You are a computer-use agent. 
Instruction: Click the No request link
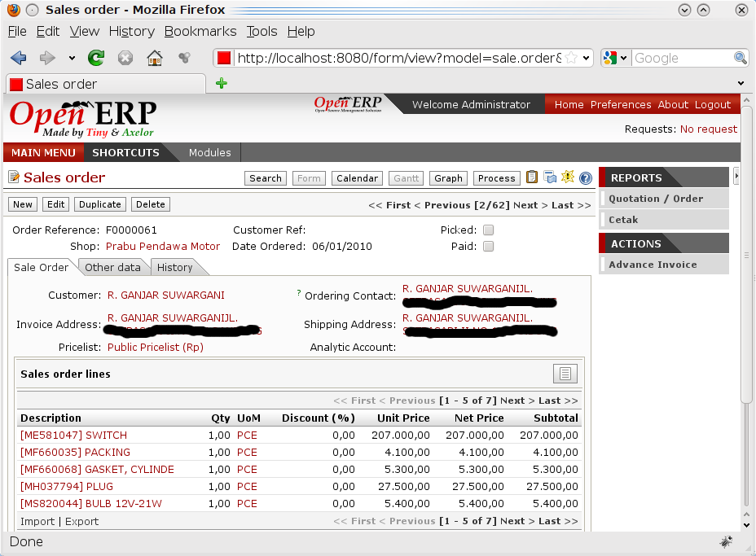(x=708, y=129)
